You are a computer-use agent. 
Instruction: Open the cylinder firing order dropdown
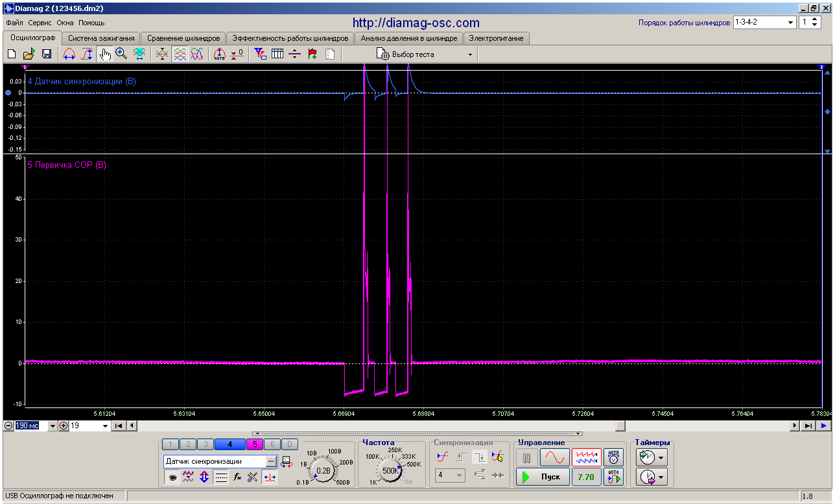coord(790,22)
